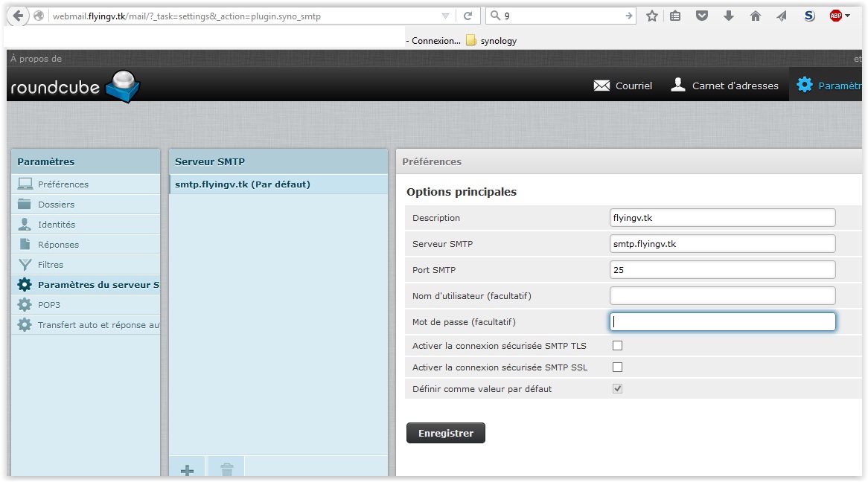868x482 pixels.
Task: Click the Description field
Action: pos(722,217)
